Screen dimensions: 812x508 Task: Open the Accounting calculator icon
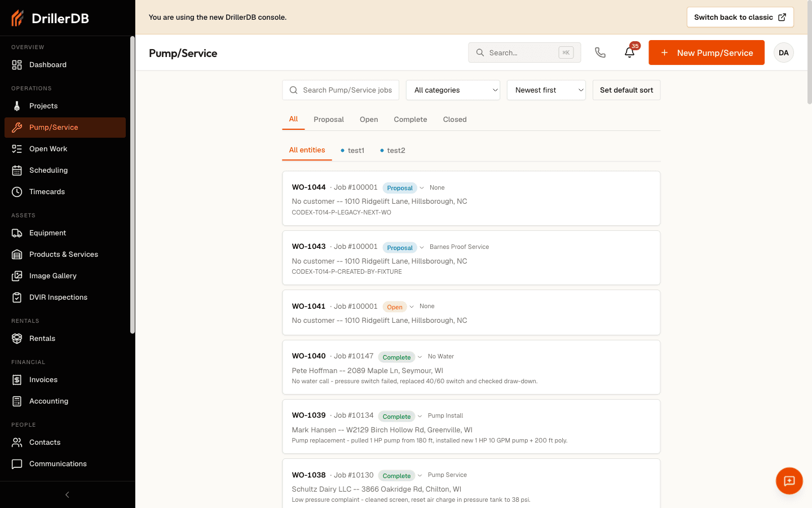tap(17, 401)
